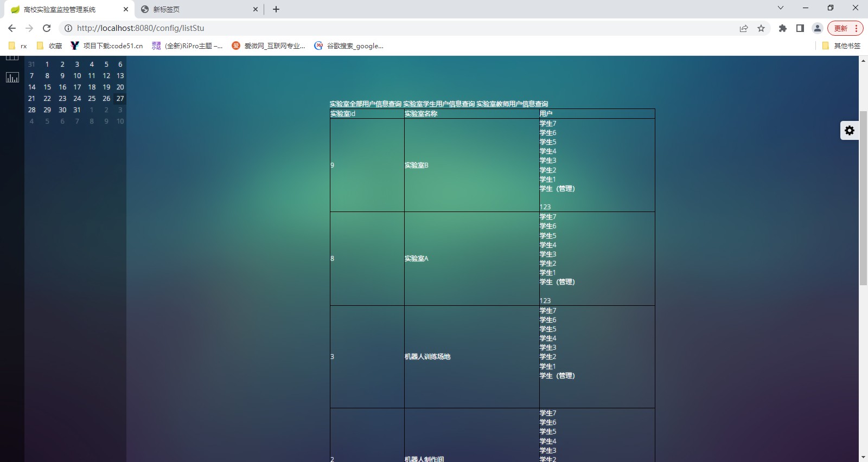
Task: Select day 15 in the calendar
Action: pos(47,87)
